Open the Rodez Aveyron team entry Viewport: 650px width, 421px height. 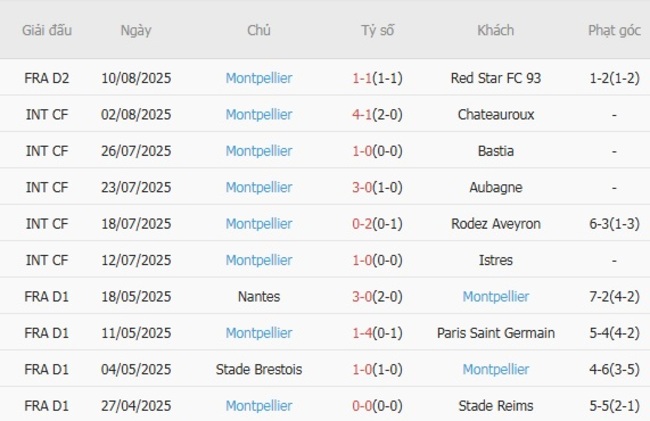coord(496,223)
